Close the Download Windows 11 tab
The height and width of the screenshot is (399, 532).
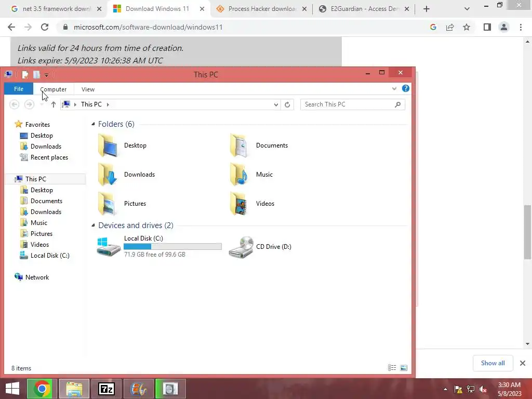(202, 9)
